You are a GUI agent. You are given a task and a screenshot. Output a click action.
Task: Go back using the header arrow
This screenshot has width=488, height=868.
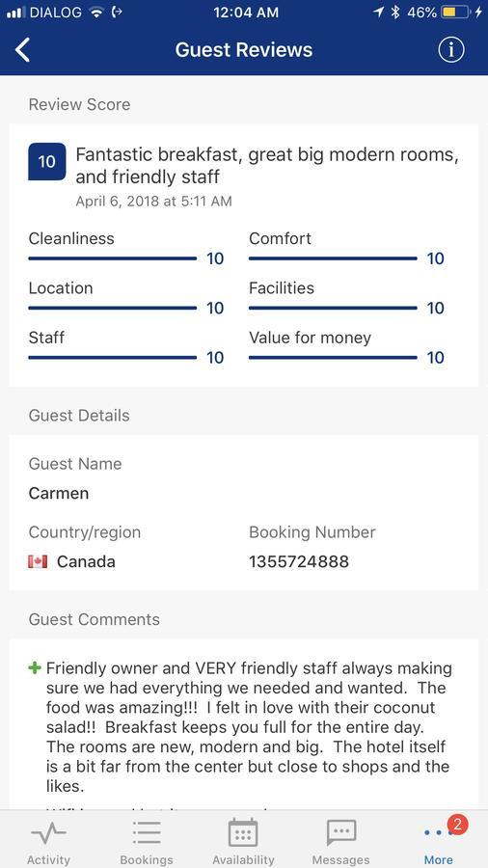(22, 50)
